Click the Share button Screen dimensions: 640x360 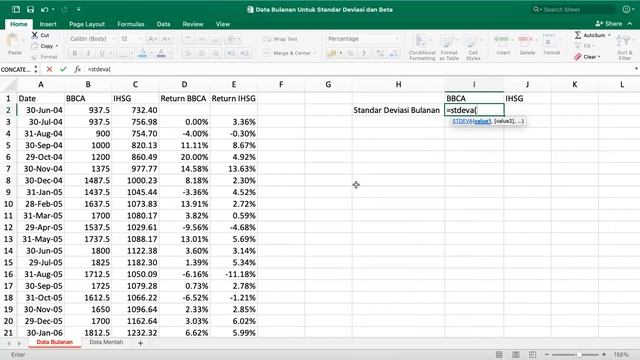pos(608,24)
